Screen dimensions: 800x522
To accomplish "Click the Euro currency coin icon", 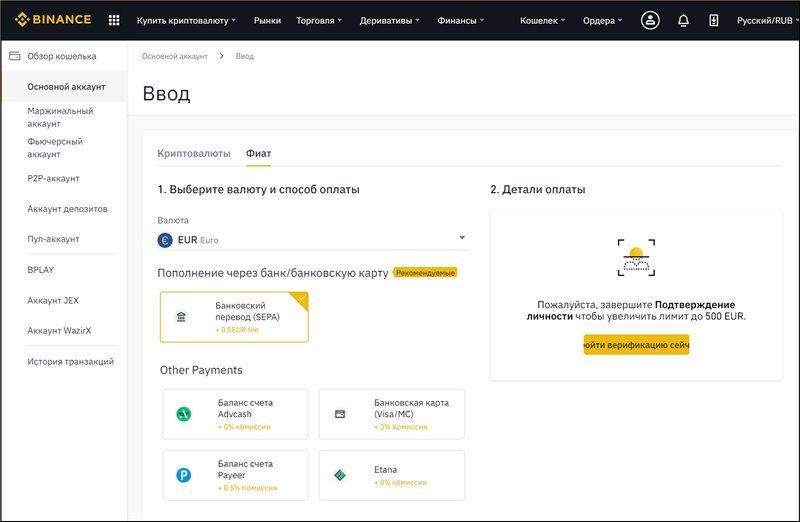I will 165,240.
